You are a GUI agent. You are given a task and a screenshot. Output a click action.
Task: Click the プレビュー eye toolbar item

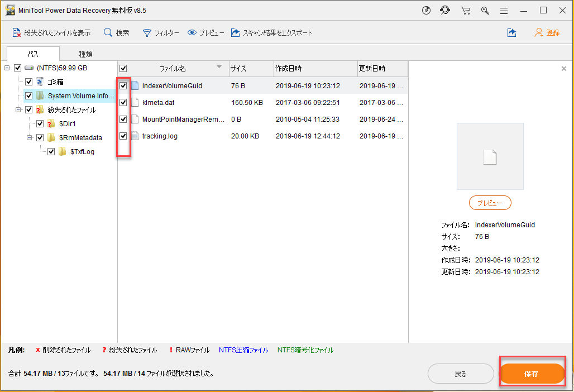205,32
